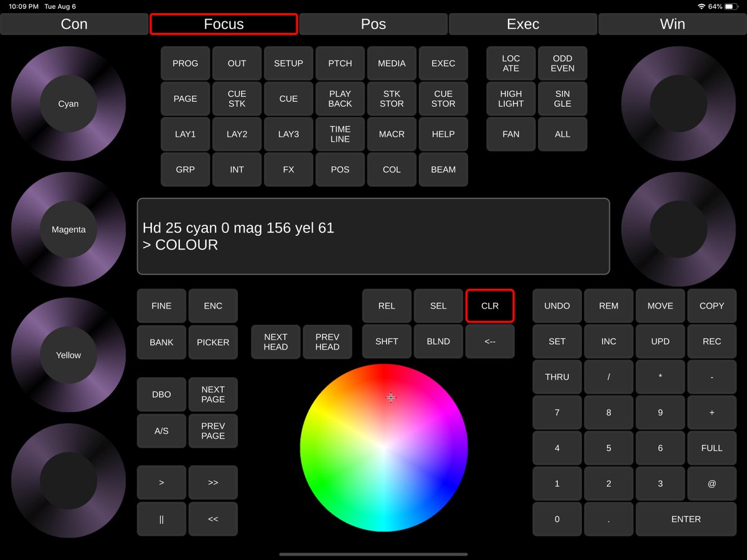Toggle the PICKER key
The image size is (747, 560).
214,342
